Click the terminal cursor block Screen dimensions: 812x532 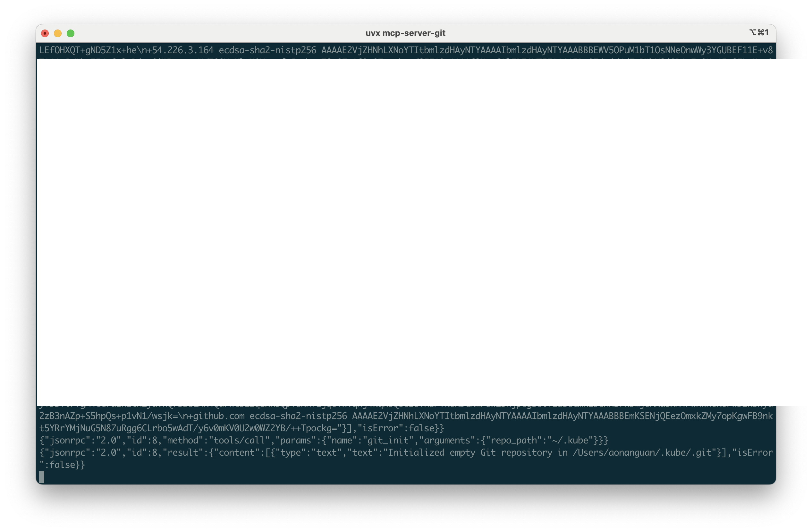42,477
